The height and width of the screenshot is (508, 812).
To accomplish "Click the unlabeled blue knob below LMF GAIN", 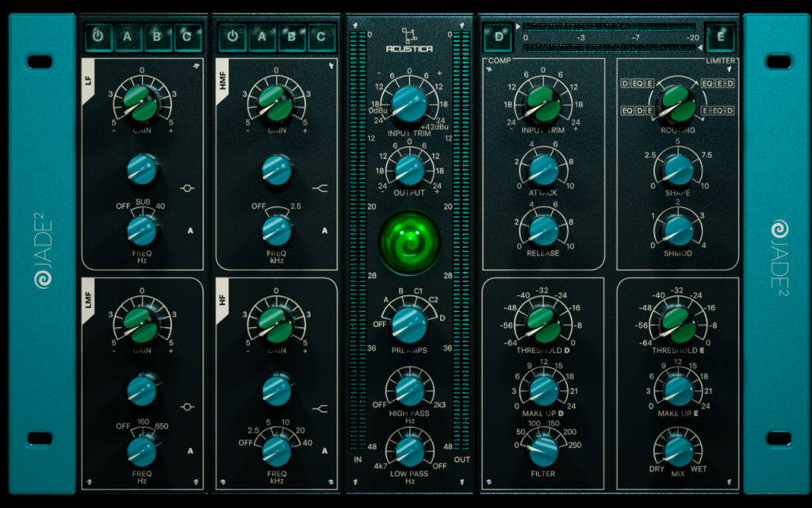I will pos(141,391).
